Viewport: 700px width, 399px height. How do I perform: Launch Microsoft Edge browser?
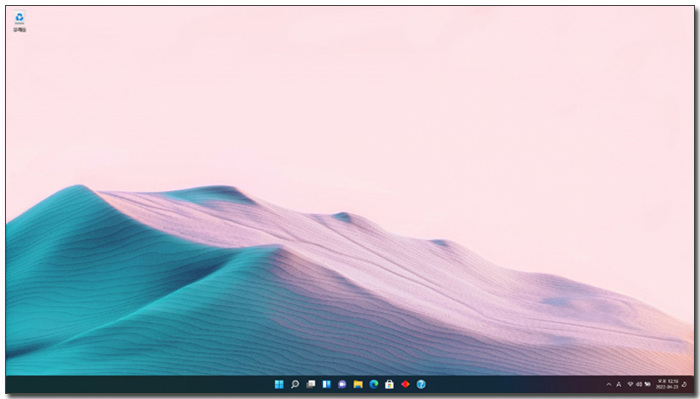374,384
